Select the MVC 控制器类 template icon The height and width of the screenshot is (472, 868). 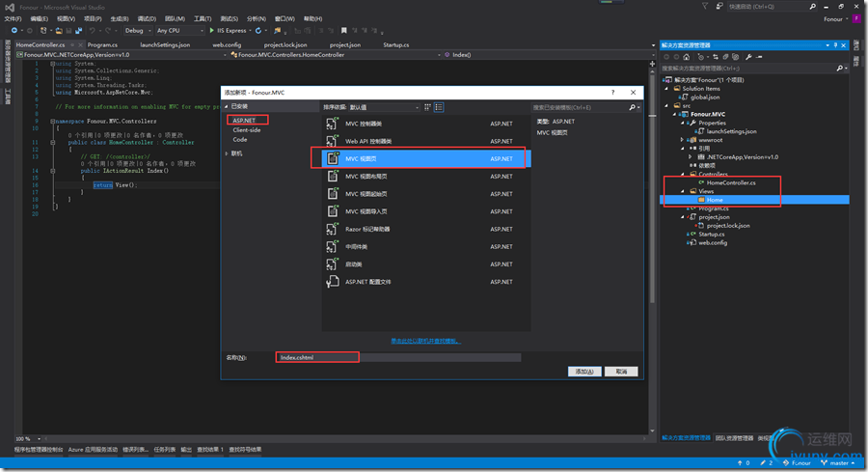333,125
